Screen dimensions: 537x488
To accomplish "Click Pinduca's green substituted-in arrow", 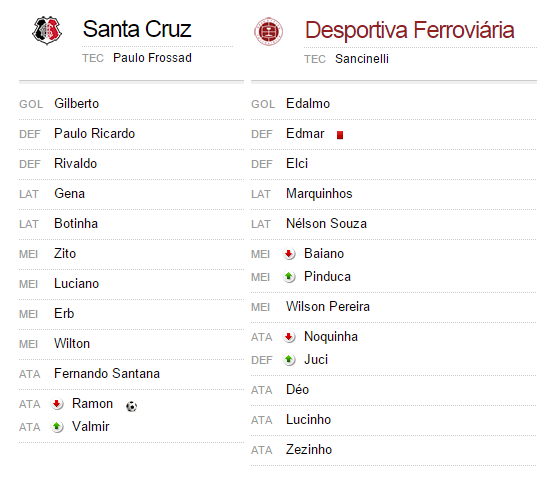I will tap(289, 277).
